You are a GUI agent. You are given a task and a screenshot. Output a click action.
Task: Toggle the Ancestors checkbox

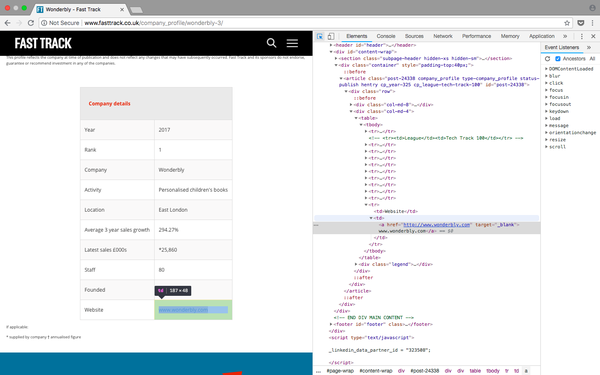click(558, 59)
